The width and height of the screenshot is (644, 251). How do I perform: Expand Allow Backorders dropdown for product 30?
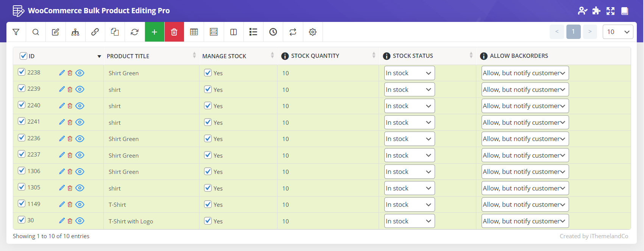[525, 221]
